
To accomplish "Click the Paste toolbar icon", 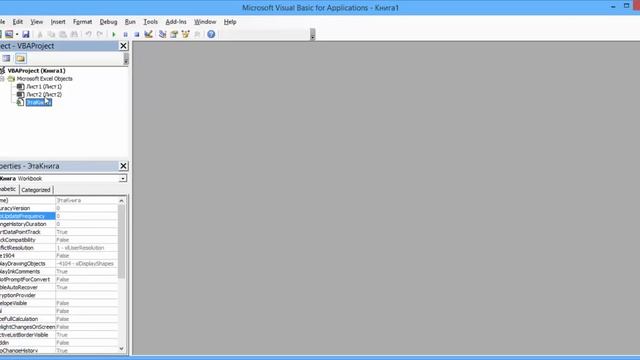I will pyautogui.click(x=63, y=34).
